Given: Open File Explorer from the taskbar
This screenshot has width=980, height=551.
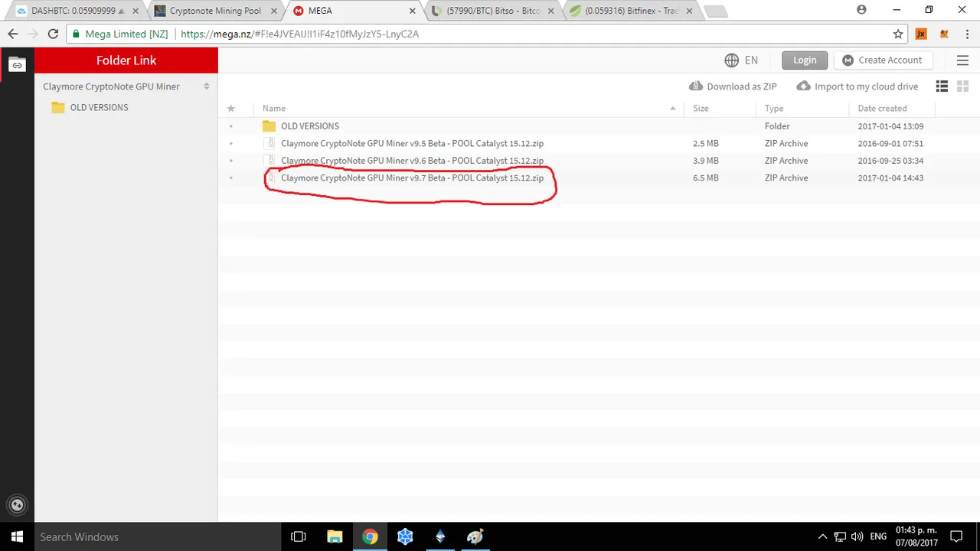Looking at the screenshot, I should 335,536.
